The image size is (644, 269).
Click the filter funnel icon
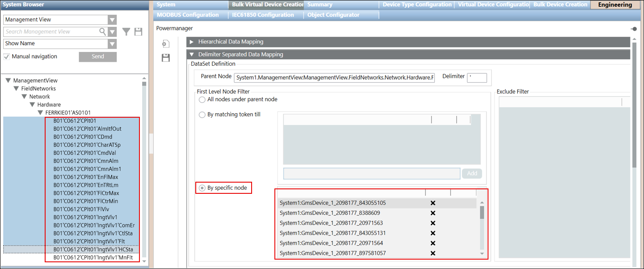[126, 32]
